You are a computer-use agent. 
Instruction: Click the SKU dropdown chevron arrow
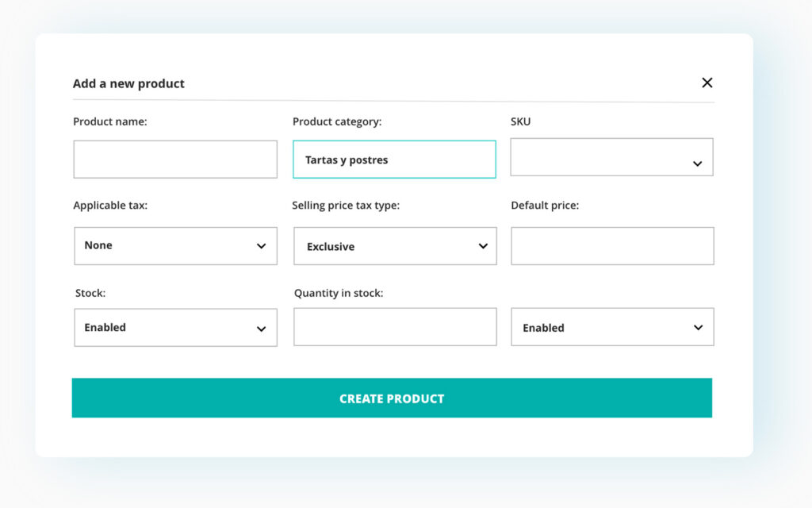697,164
